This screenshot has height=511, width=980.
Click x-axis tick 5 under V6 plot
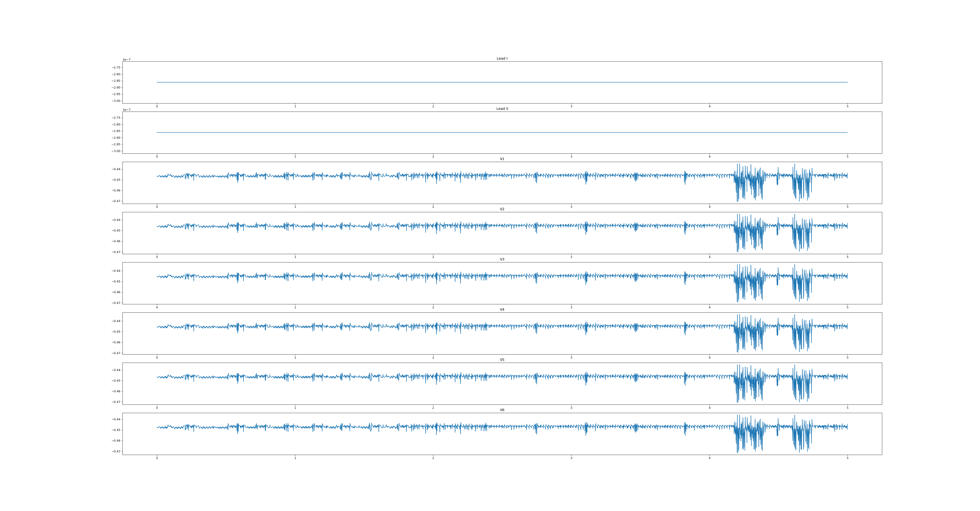click(x=847, y=458)
